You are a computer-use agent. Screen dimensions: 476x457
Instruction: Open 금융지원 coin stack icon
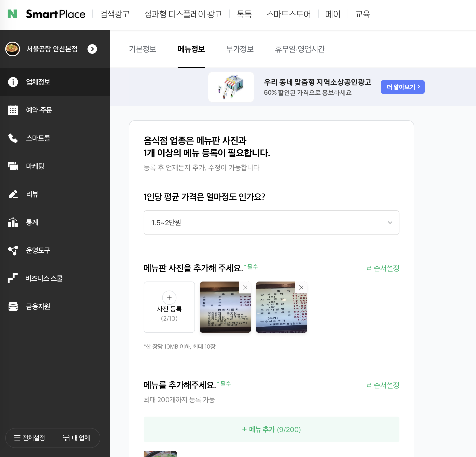(x=13, y=306)
